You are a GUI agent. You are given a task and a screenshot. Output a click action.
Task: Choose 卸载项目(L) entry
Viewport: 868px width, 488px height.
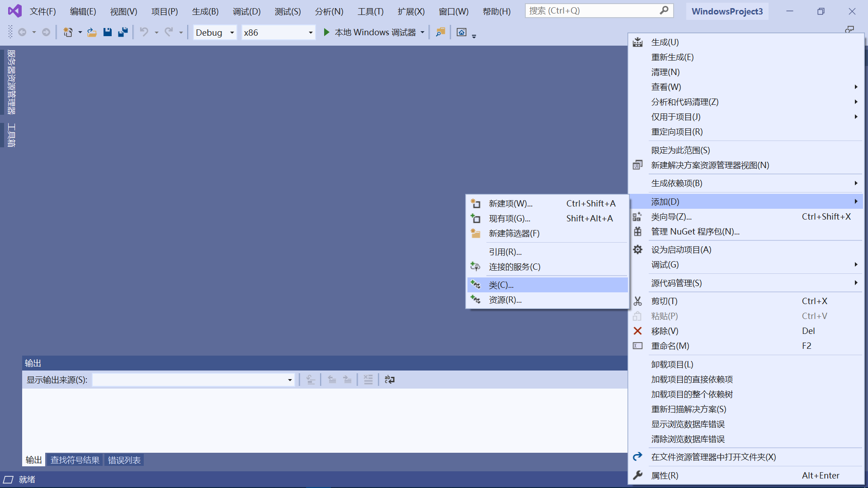pyautogui.click(x=746, y=365)
